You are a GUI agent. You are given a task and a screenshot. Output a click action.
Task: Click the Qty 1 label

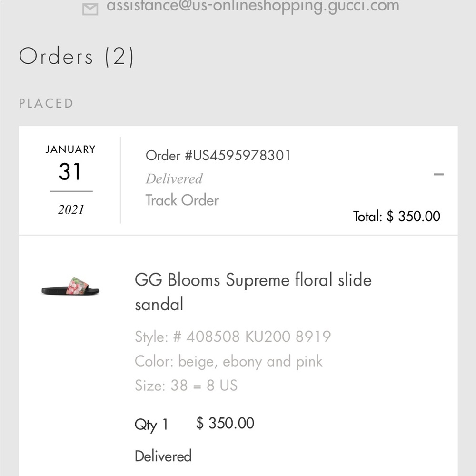tap(151, 424)
